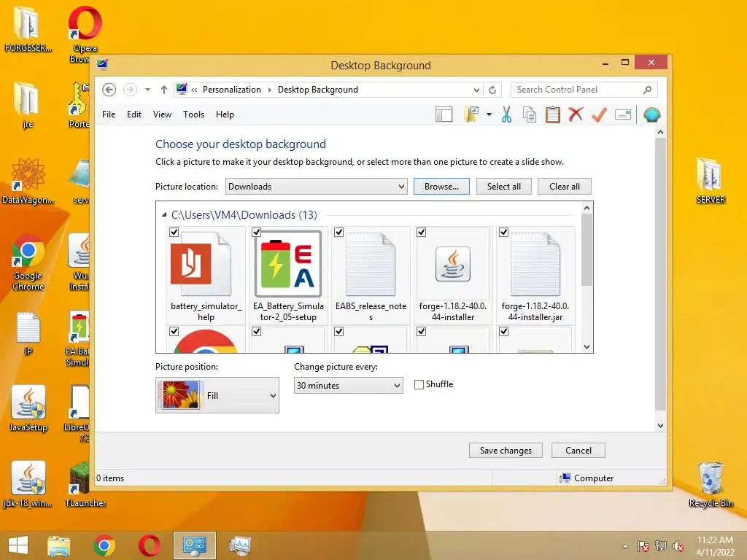Select the SERVER folder on the desktop
This screenshot has width=747, height=560.
point(711,181)
